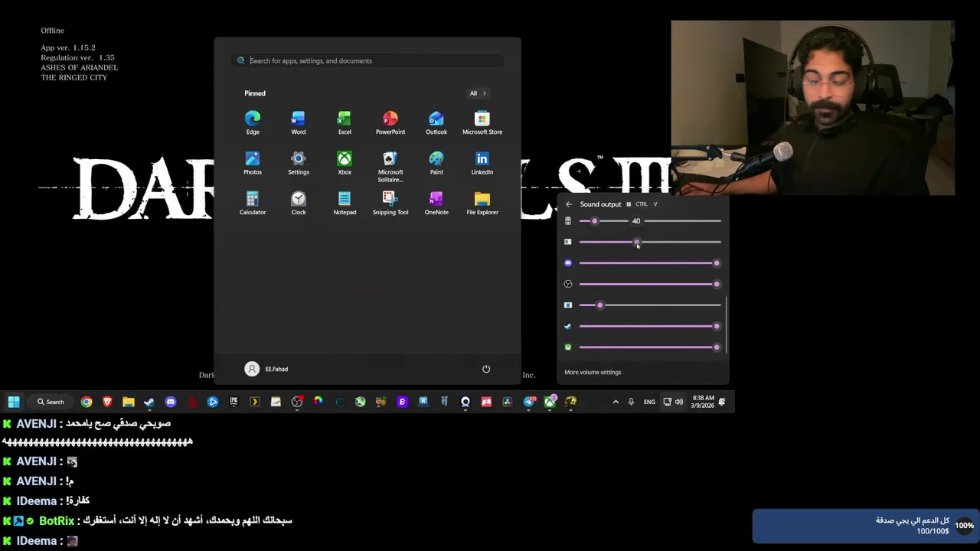Viewport: 980px width, 551px height.
Task: Adjust the OBS volume slider
Action: click(x=650, y=284)
